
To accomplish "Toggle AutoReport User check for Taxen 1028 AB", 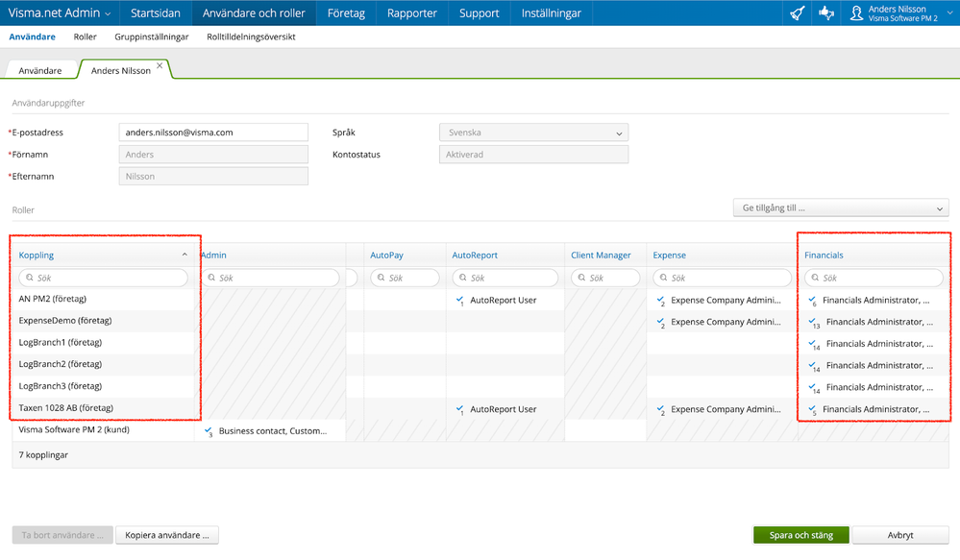I will click(x=459, y=409).
